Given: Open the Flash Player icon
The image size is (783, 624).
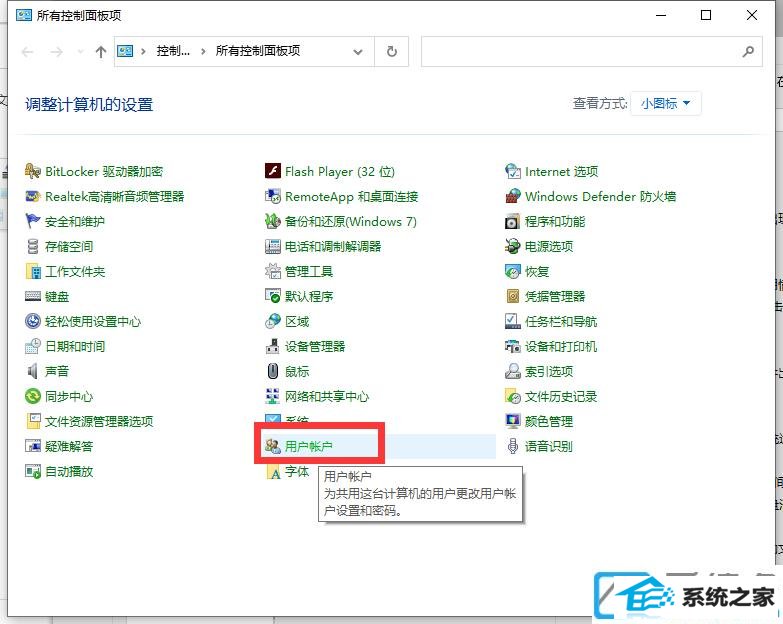Looking at the screenshot, I should point(273,171).
